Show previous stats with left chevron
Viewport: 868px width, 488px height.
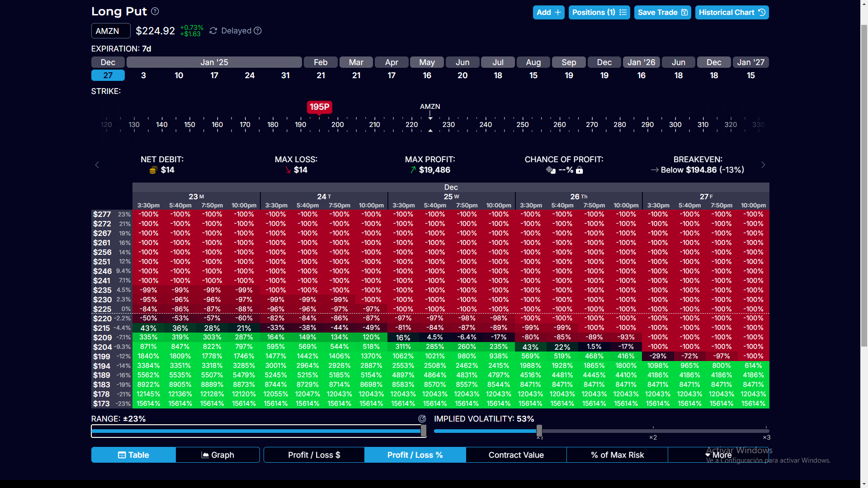[x=97, y=165]
